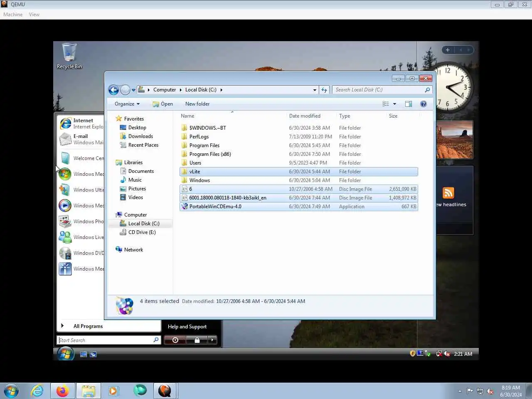Sort by Type column header
Screen dimensions: 532x399
click(345, 116)
